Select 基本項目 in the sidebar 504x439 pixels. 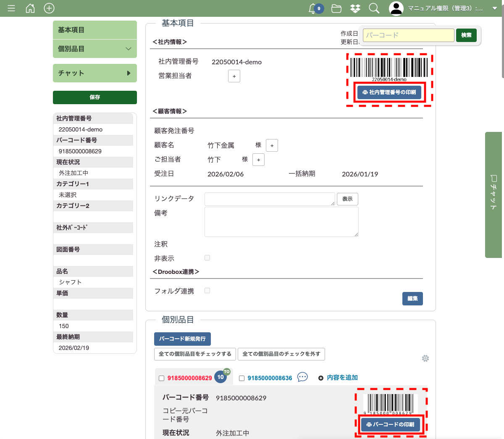(x=95, y=30)
